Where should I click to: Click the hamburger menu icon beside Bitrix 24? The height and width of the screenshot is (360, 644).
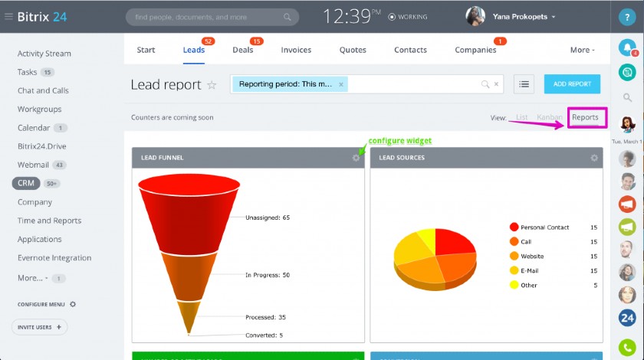[8, 17]
